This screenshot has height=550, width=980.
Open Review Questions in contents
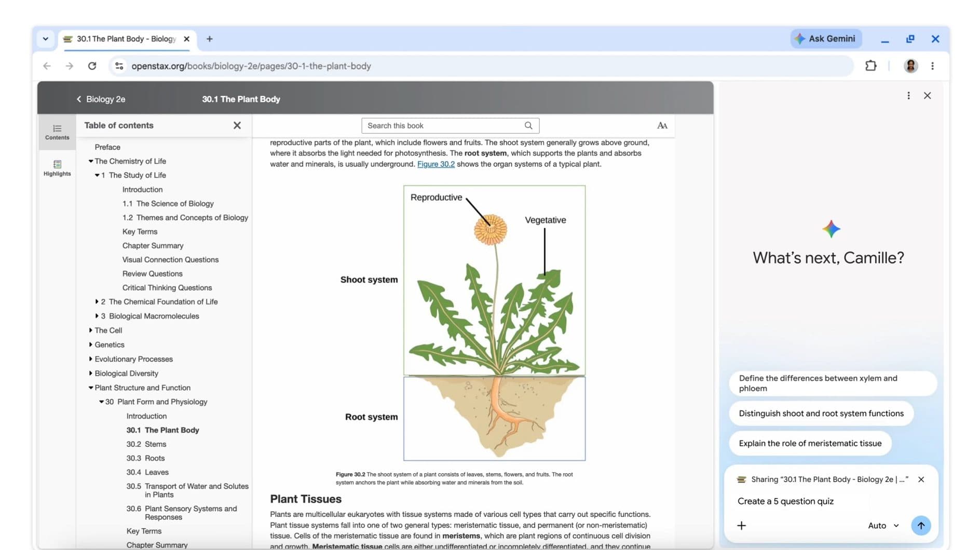[x=152, y=273]
